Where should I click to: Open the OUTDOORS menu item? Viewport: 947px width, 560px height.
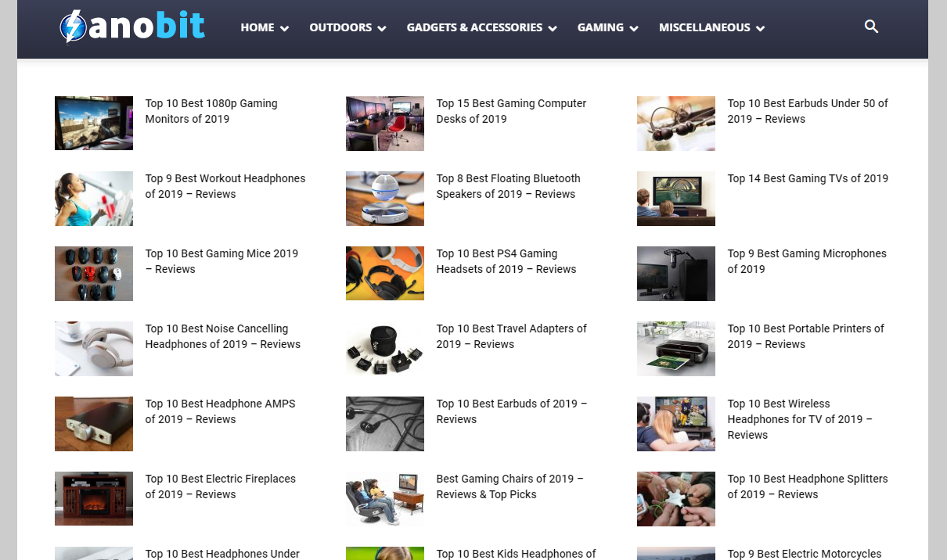click(340, 27)
